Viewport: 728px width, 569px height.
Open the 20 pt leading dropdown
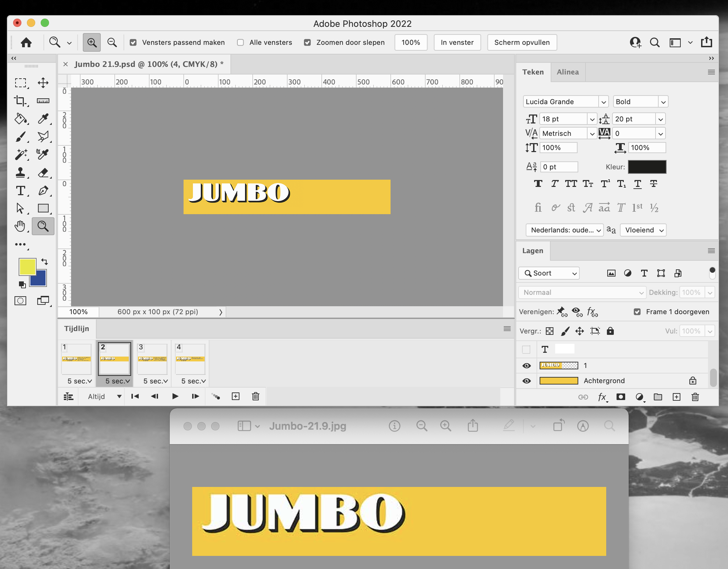pos(660,119)
